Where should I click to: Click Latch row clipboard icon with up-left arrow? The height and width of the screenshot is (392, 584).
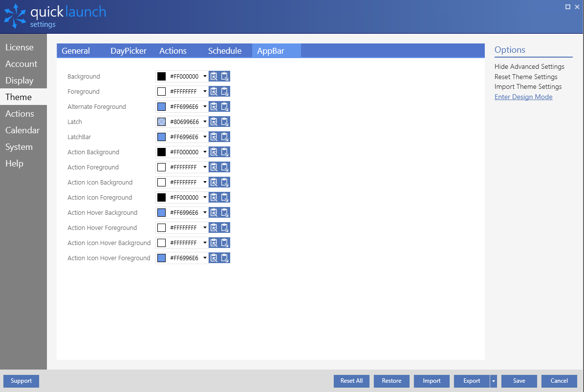pyautogui.click(x=214, y=122)
